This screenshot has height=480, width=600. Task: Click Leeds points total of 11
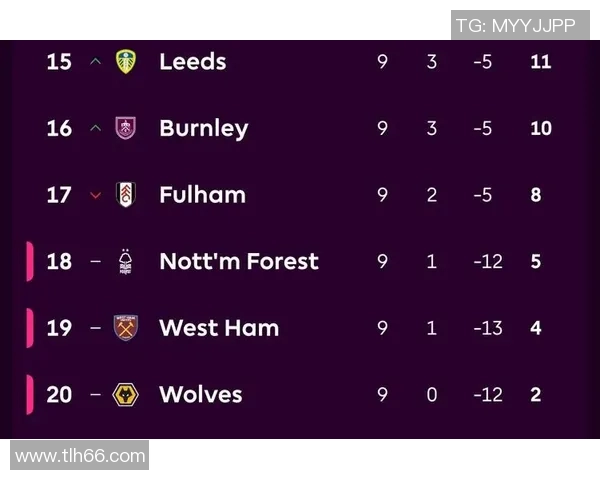(x=540, y=61)
